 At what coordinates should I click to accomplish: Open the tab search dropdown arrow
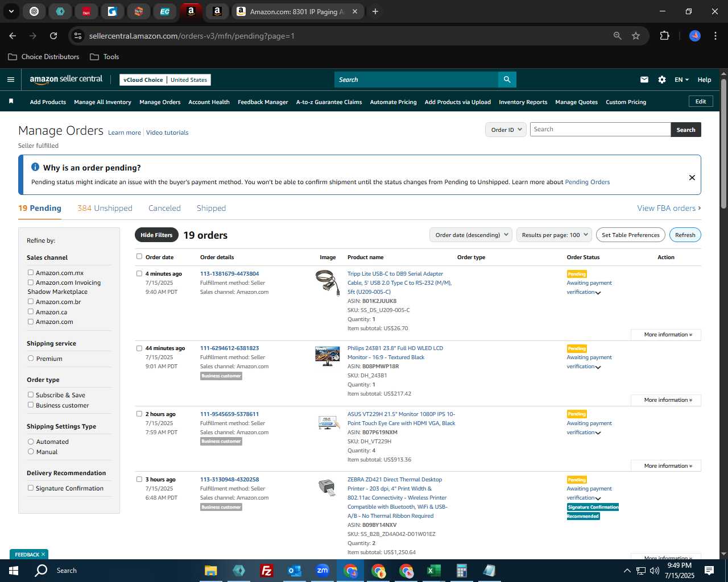[x=11, y=11]
